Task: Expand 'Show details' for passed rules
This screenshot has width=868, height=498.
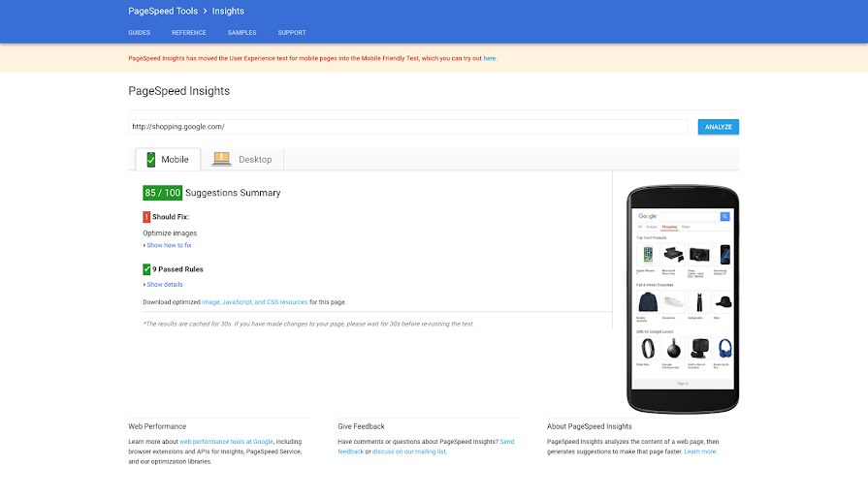Action: tap(165, 285)
